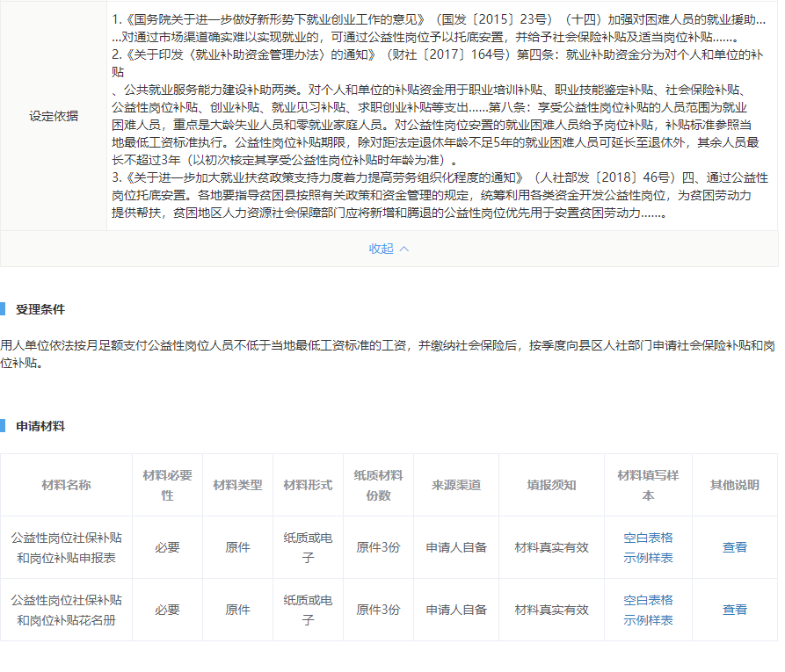Open 空白表格 link for the 申报表 row
Image resolution: width=785 pixels, height=672 pixels.
pyautogui.click(x=648, y=538)
